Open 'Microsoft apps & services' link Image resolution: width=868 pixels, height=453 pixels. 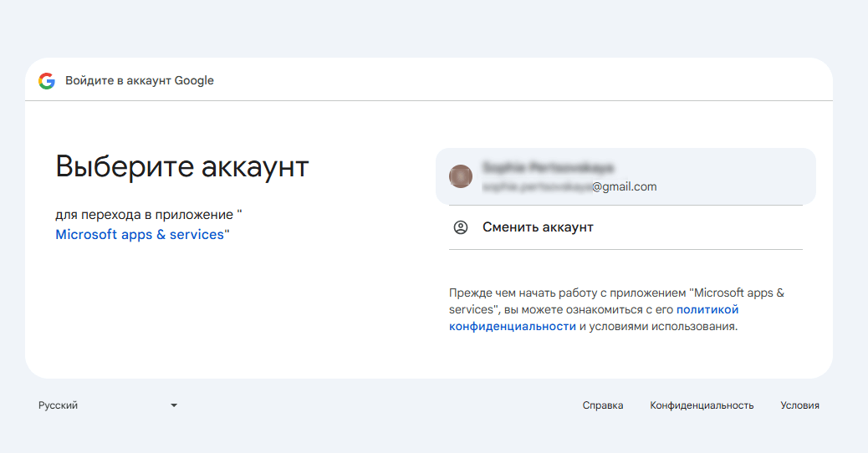[140, 235]
